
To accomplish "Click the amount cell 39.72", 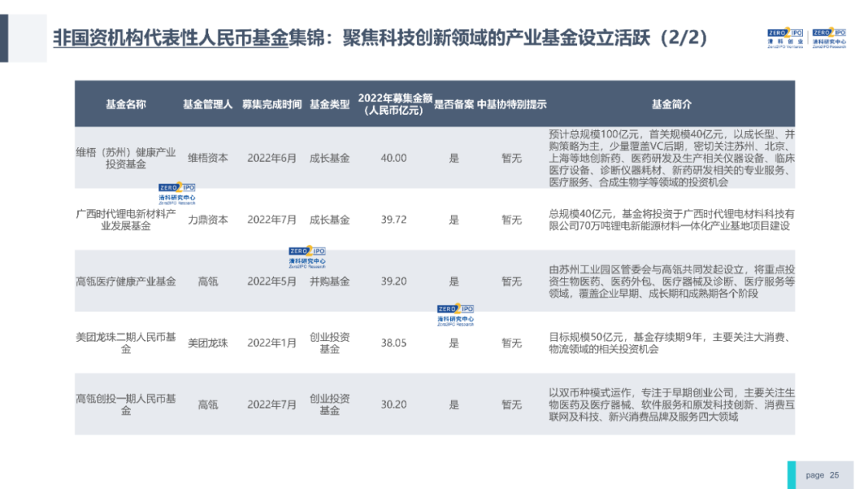I will pyautogui.click(x=394, y=220).
